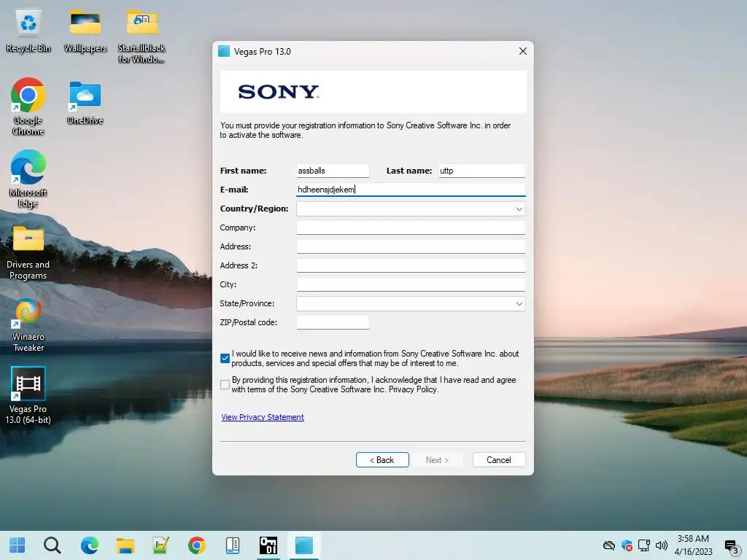Click the Address field
747x560 pixels.
(x=411, y=246)
